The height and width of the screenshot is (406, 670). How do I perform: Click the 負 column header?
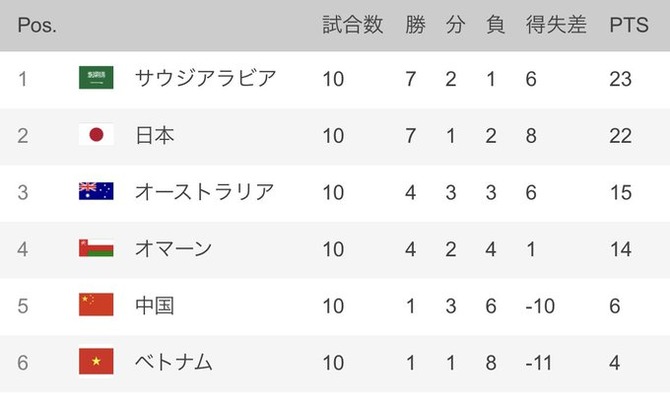point(494,25)
